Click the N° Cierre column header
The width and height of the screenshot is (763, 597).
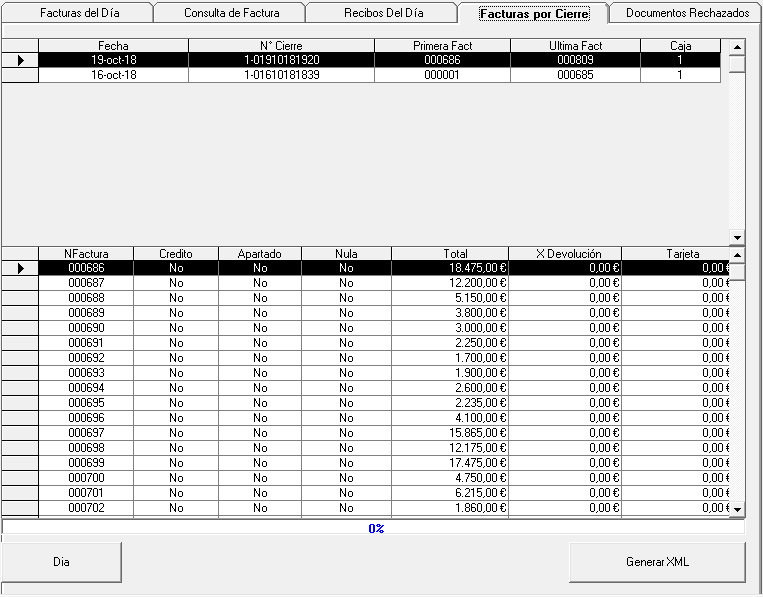click(x=281, y=46)
